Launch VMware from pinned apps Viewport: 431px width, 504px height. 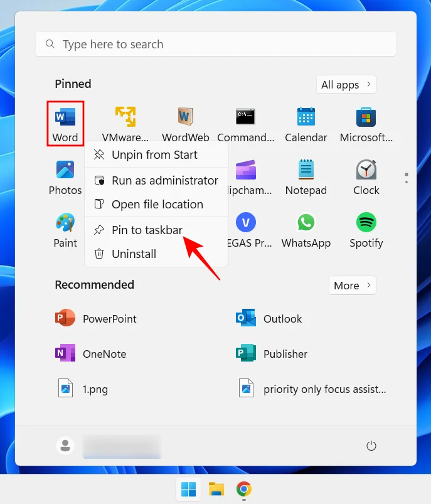(125, 124)
